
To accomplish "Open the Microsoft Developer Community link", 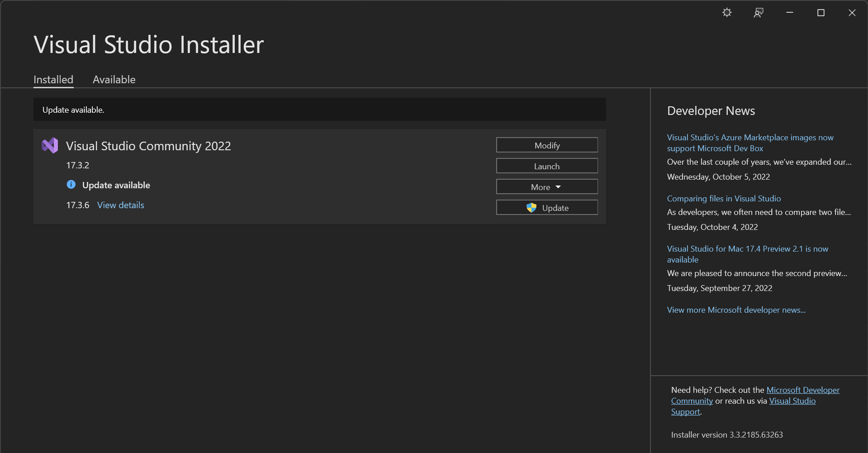I will tap(755, 396).
